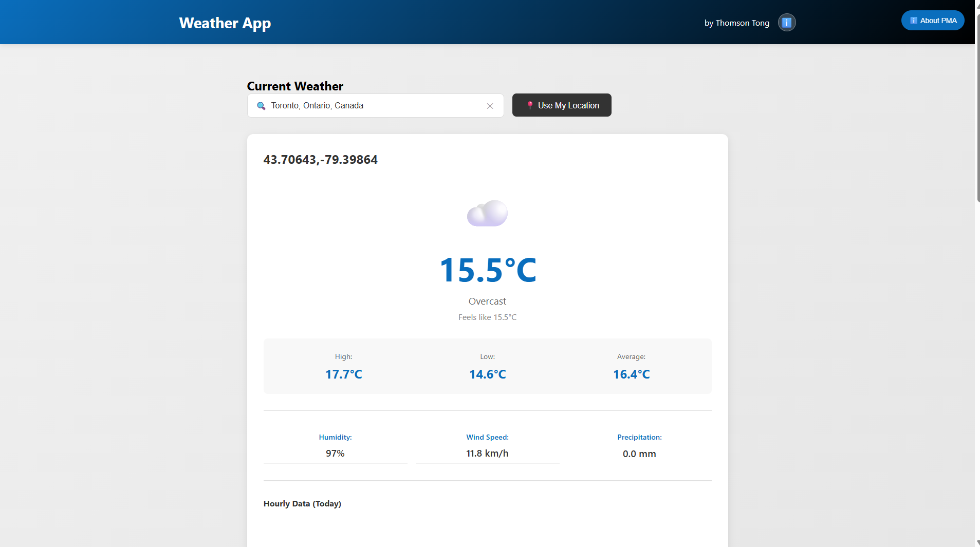
Task: Click the Average value 16.4°C
Action: [631, 374]
